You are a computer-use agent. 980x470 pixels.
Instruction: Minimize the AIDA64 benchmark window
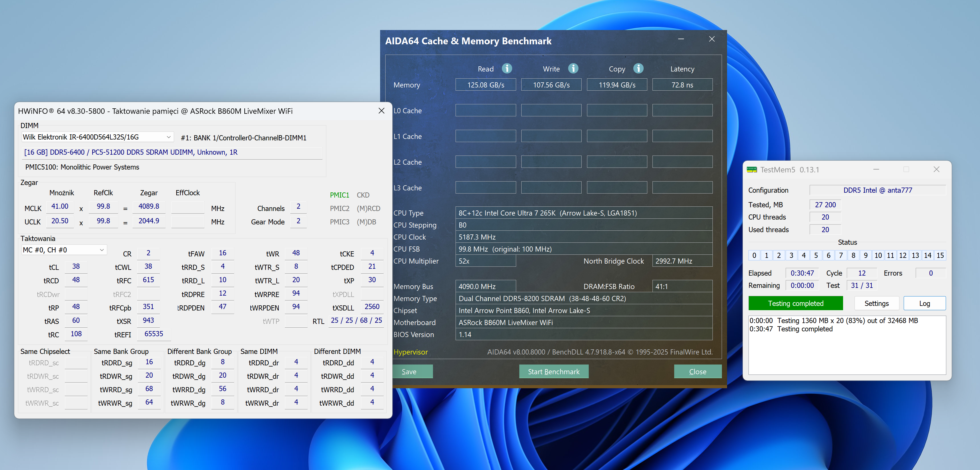click(681, 39)
